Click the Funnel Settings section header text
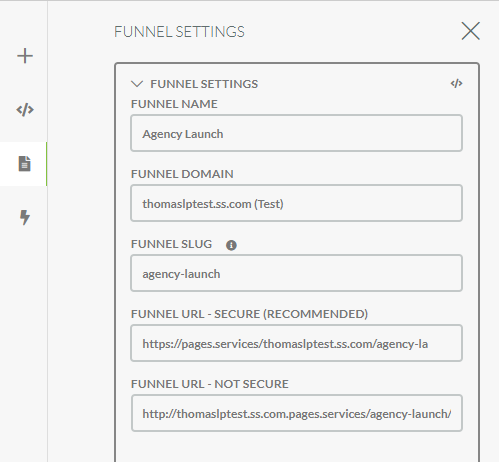This screenshot has width=499, height=462. point(204,84)
